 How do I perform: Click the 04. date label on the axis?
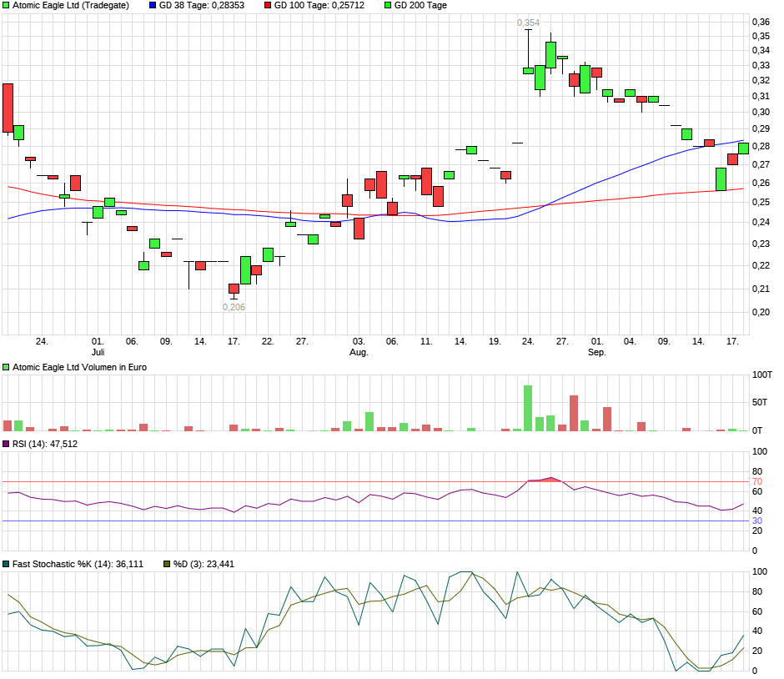pyautogui.click(x=630, y=341)
